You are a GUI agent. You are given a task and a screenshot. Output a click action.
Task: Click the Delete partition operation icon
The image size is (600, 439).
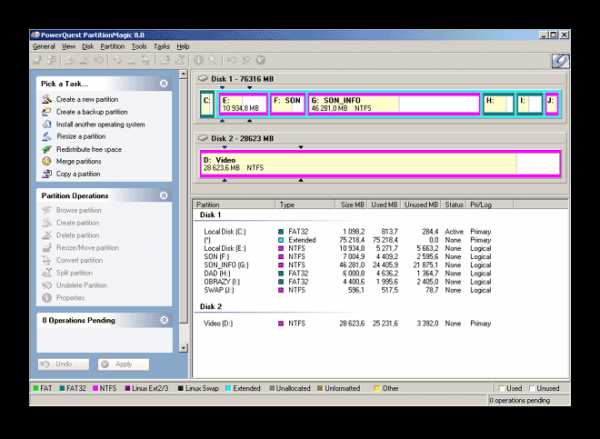pyautogui.click(x=47, y=235)
